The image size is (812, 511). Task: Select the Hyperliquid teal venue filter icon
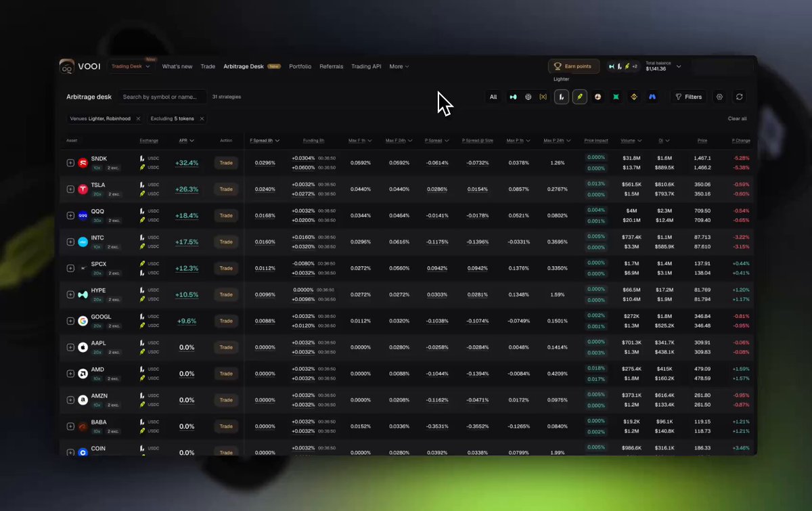tap(514, 97)
